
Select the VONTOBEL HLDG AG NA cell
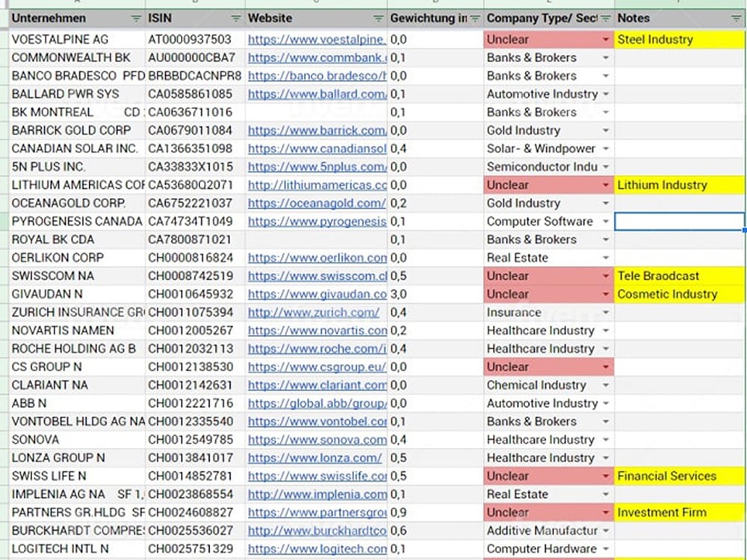coord(77,421)
